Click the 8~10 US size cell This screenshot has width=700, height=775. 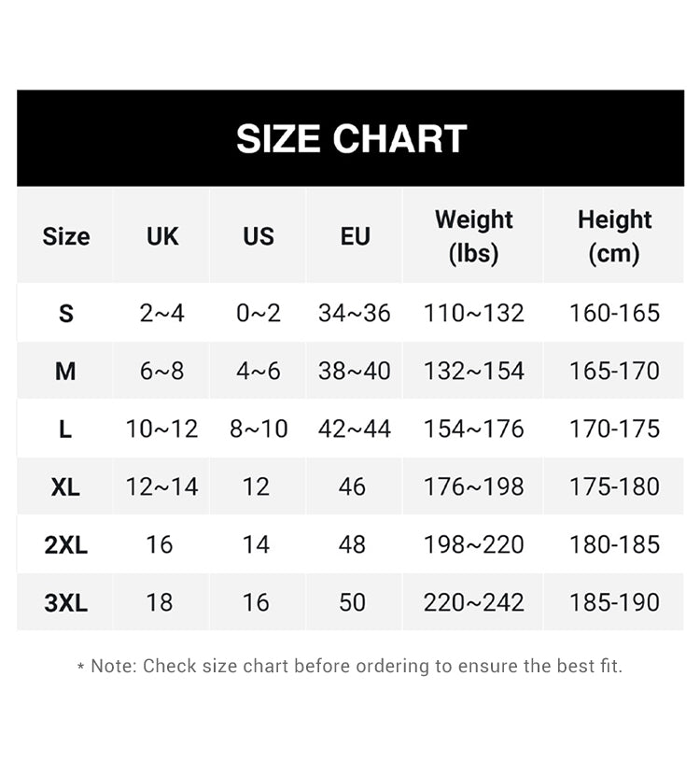(x=259, y=429)
